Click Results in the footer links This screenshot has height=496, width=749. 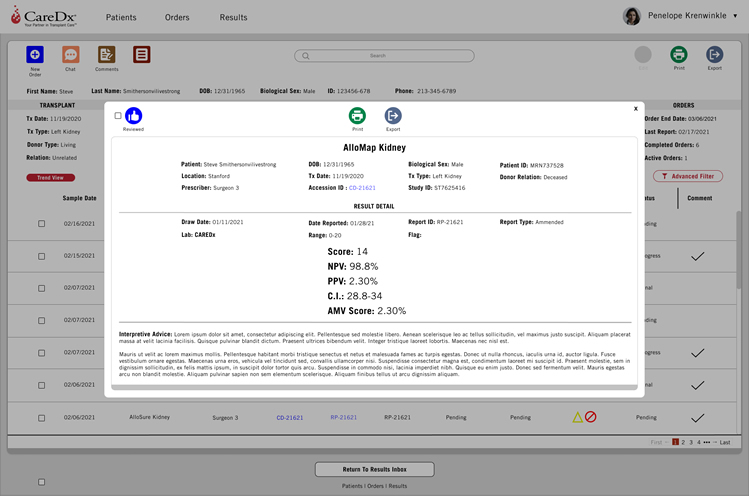[398, 486]
